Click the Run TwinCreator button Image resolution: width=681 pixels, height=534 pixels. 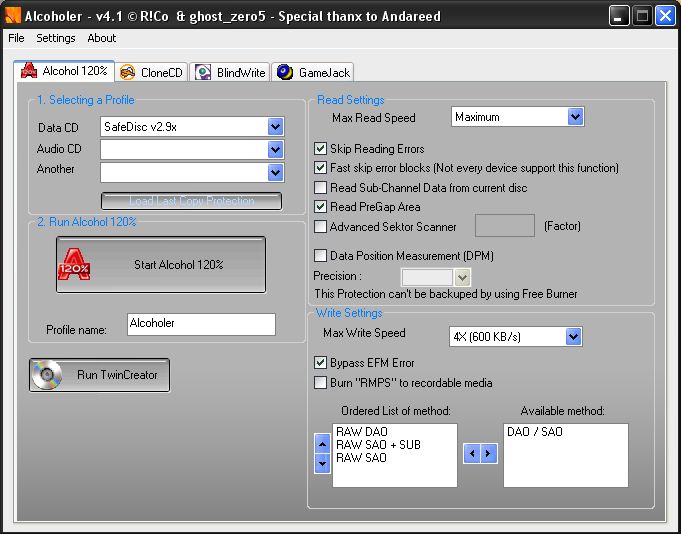click(99, 375)
